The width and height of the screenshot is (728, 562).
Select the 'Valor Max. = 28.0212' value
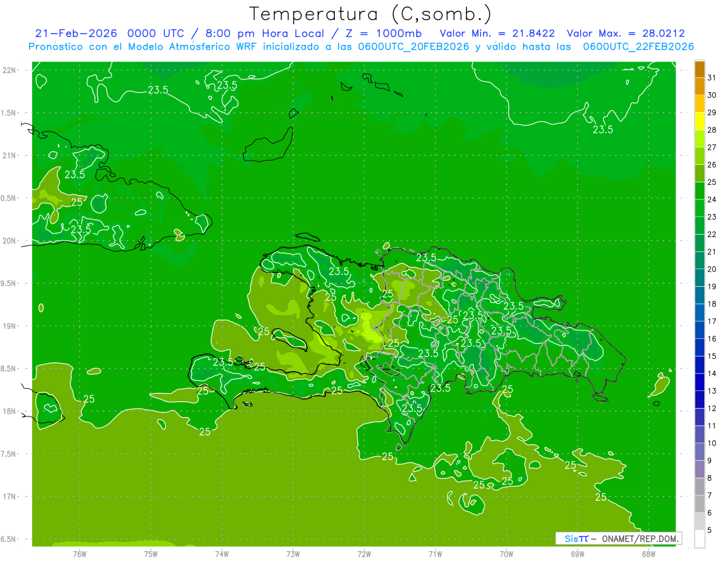pyautogui.click(x=625, y=33)
